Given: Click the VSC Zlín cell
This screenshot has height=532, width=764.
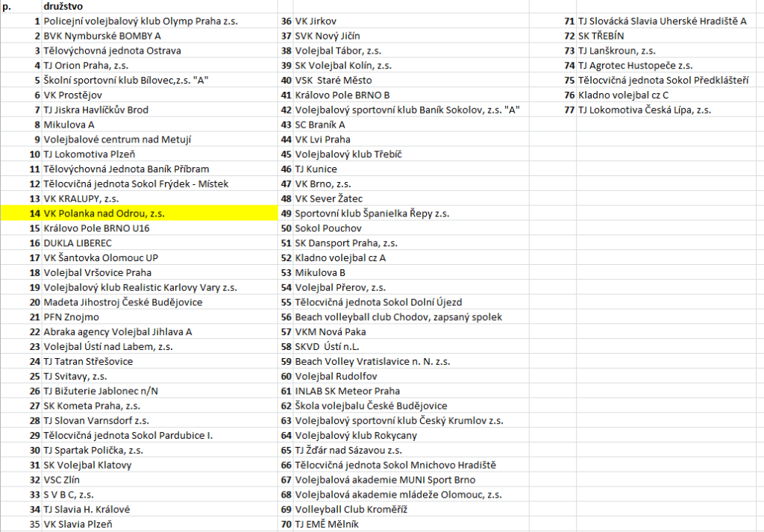Looking at the screenshot, I should (64, 480).
